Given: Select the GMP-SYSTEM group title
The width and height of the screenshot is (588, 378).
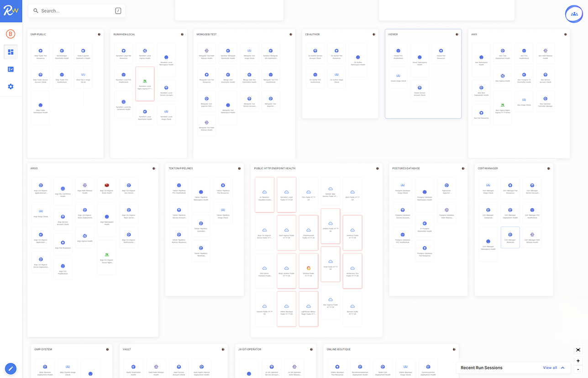Looking at the screenshot, I should point(43,349).
